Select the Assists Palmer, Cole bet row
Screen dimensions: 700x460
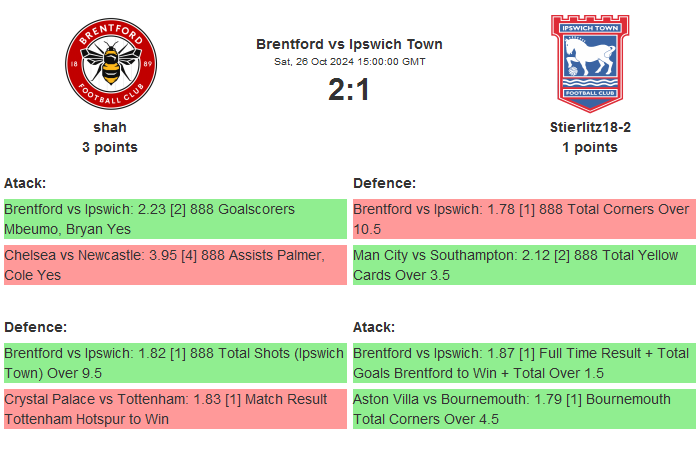175,265
